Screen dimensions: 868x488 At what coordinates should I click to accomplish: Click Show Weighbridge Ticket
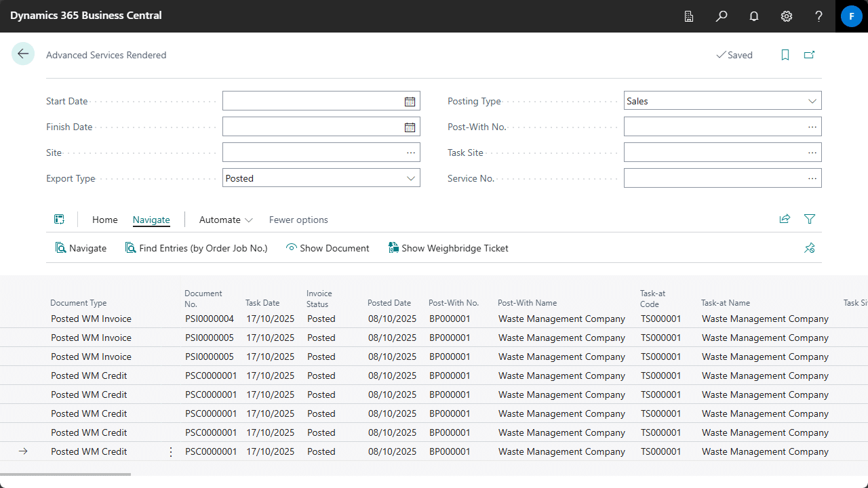(448, 248)
